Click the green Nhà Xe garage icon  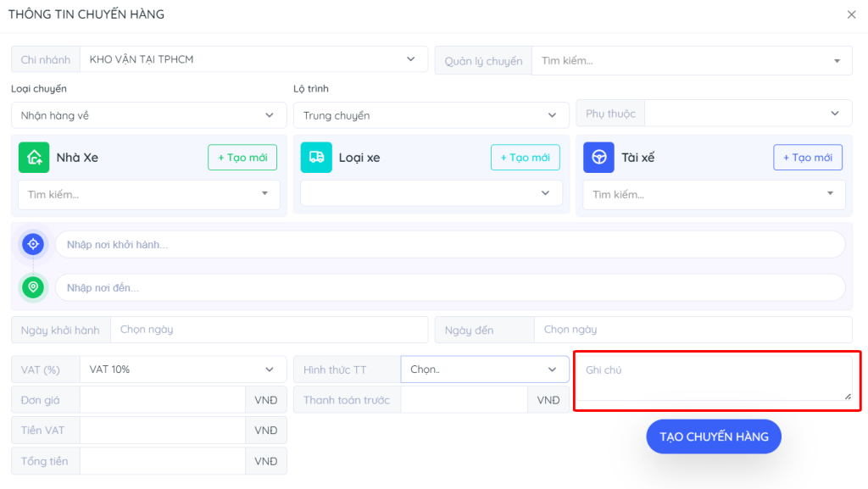(x=34, y=158)
